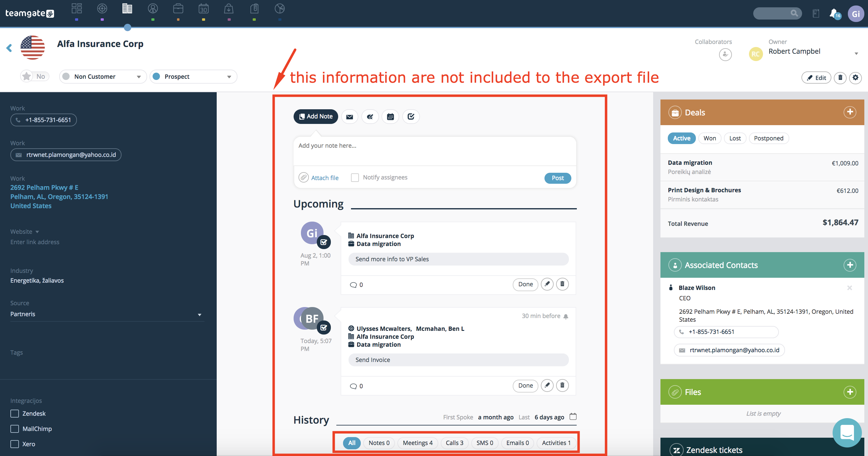The image size is (868, 456).
Task: Add a file with Files plus icon
Action: coord(849,392)
